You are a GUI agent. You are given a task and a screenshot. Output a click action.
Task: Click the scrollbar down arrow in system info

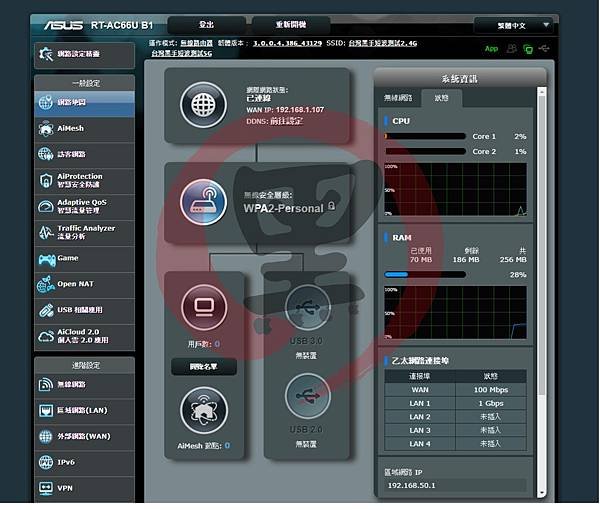[x=541, y=493]
